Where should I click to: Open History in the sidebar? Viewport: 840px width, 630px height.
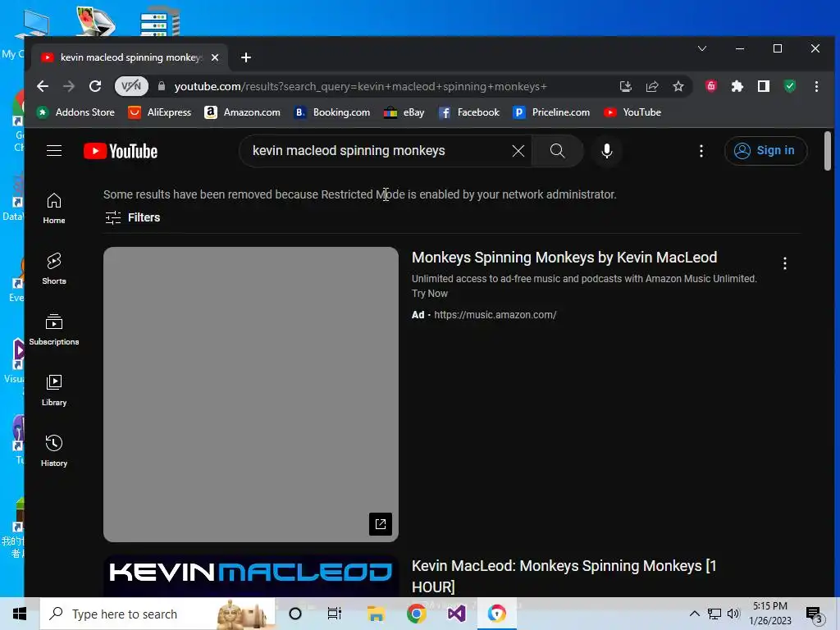click(54, 451)
